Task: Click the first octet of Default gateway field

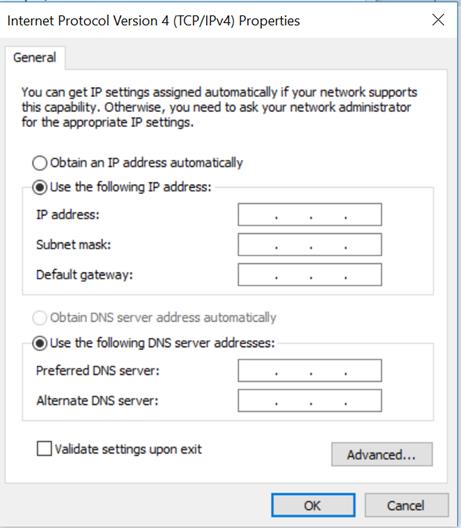Action: pyautogui.click(x=257, y=275)
